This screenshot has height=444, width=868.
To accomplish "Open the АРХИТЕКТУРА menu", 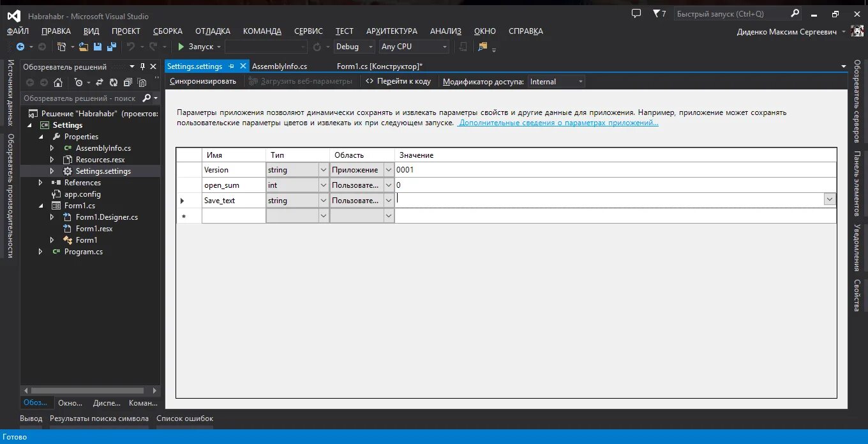I will point(392,31).
